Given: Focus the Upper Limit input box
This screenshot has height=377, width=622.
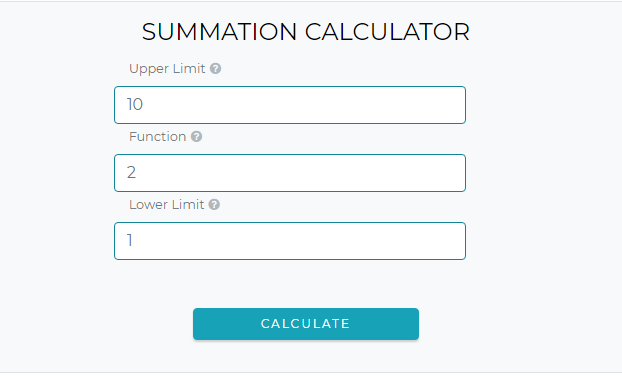Looking at the screenshot, I should coord(290,105).
